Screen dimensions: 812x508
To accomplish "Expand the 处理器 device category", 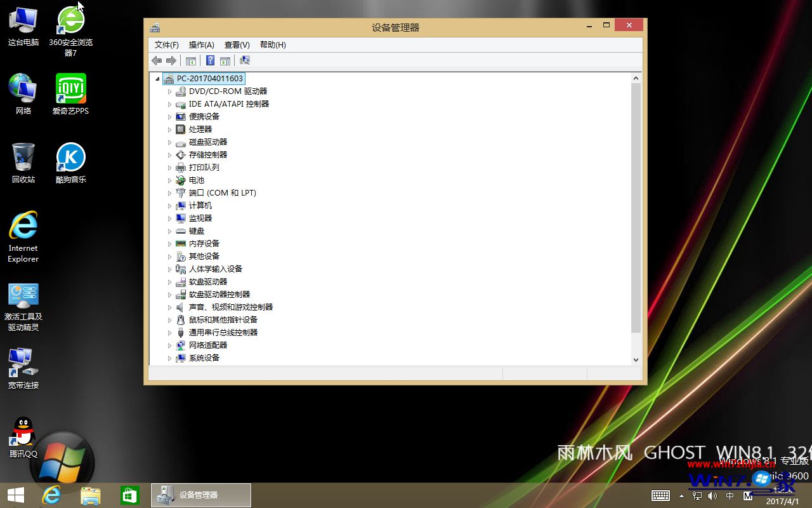I will pyautogui.click(x=169, y=130).
